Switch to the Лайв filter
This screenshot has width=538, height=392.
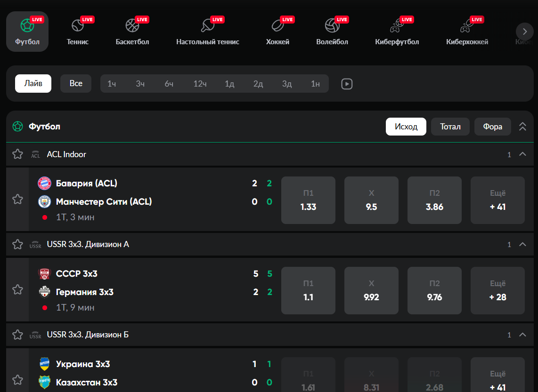click(33, 83)
